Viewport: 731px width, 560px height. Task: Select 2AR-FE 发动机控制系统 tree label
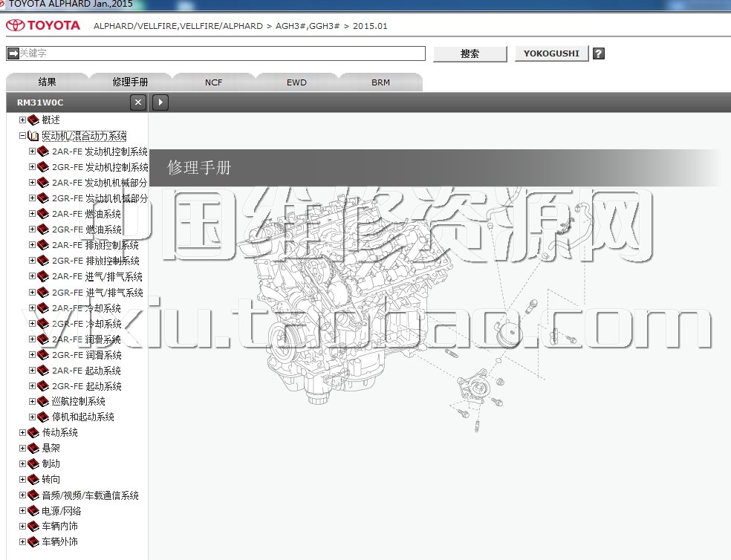100,152
